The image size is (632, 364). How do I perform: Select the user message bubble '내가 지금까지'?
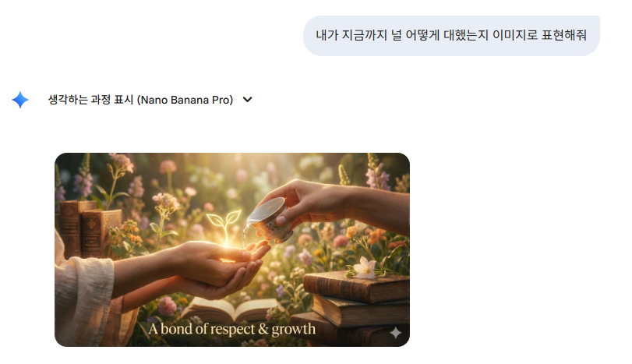[x=451, y=36]
